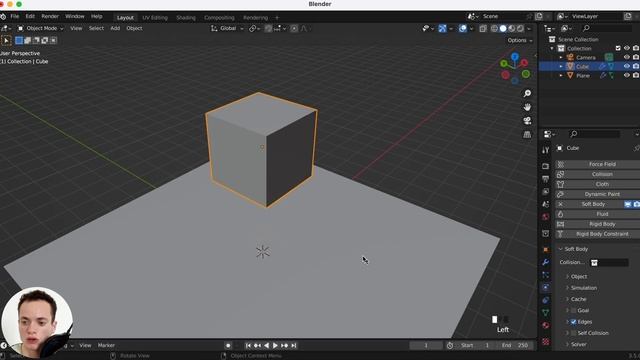Open the Material properties sphere icon
This screenshot has width=640, height=360.
[x=545, y=325]
